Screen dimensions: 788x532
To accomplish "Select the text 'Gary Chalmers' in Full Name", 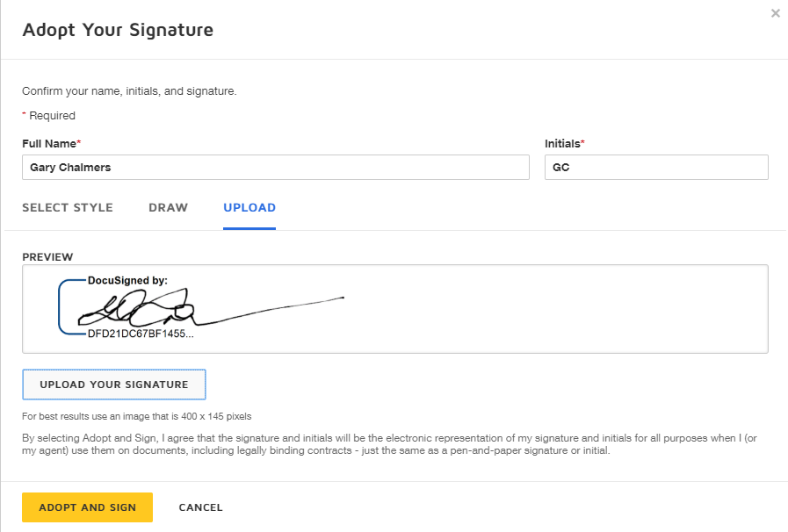I will pyautogui.click(x=70, y=167).
